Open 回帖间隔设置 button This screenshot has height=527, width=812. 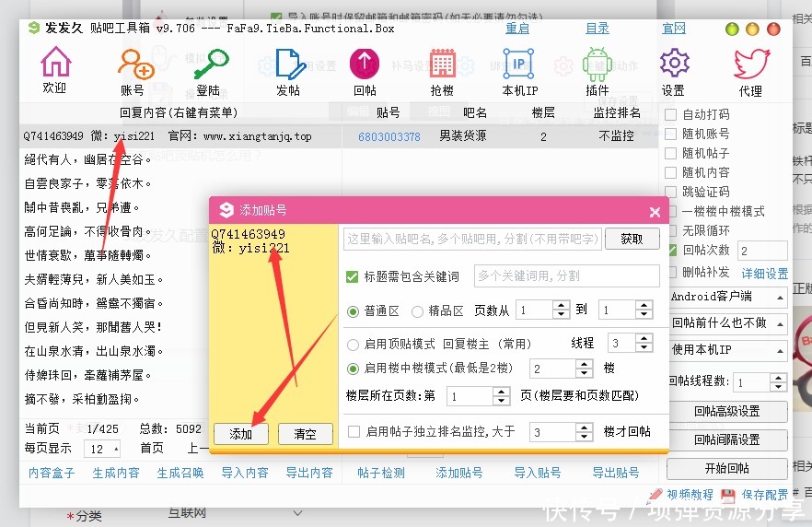727,440
